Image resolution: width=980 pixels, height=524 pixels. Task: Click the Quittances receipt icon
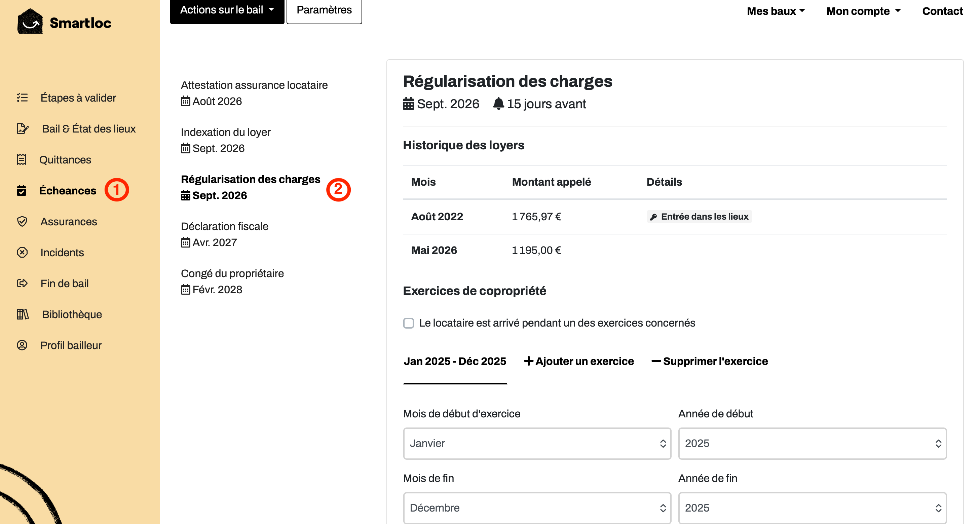click(22, 159)
